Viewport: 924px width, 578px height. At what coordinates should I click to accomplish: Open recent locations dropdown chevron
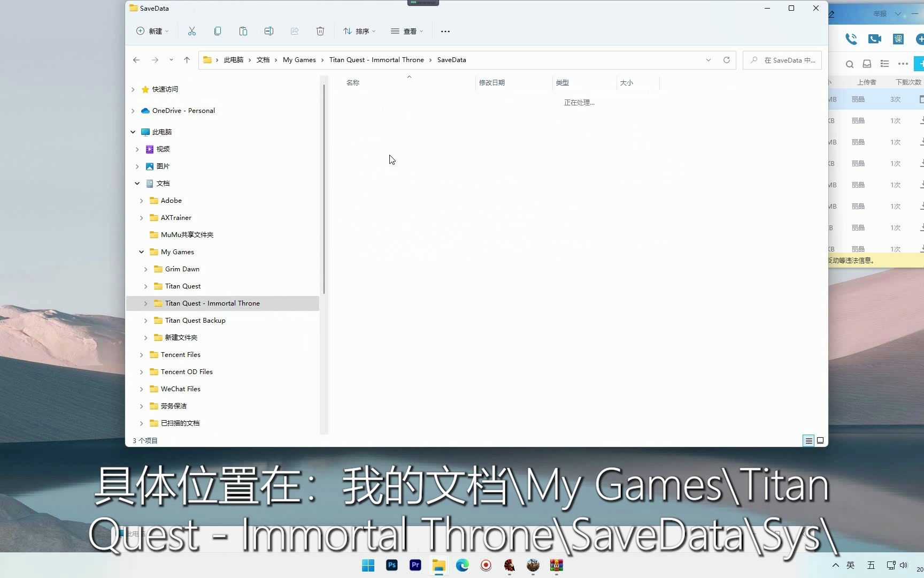point(171,60)
